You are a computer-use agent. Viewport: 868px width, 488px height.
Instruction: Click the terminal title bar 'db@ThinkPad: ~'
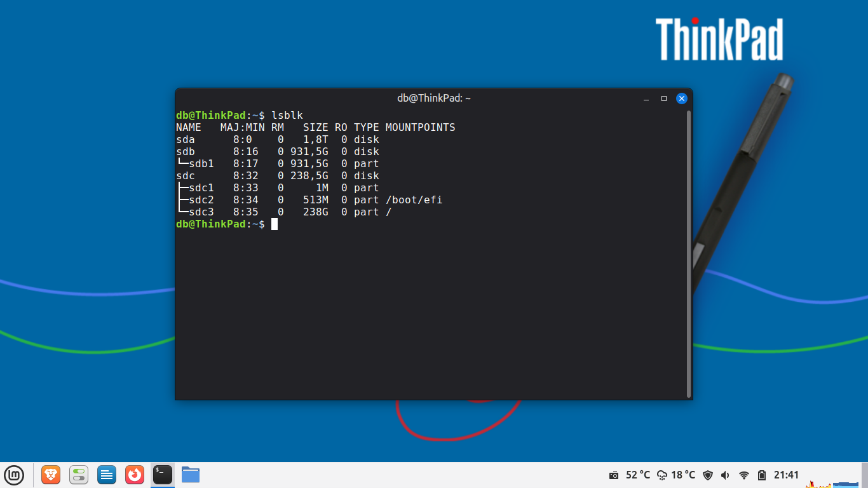pyautogui.click(x=434, y=98)
